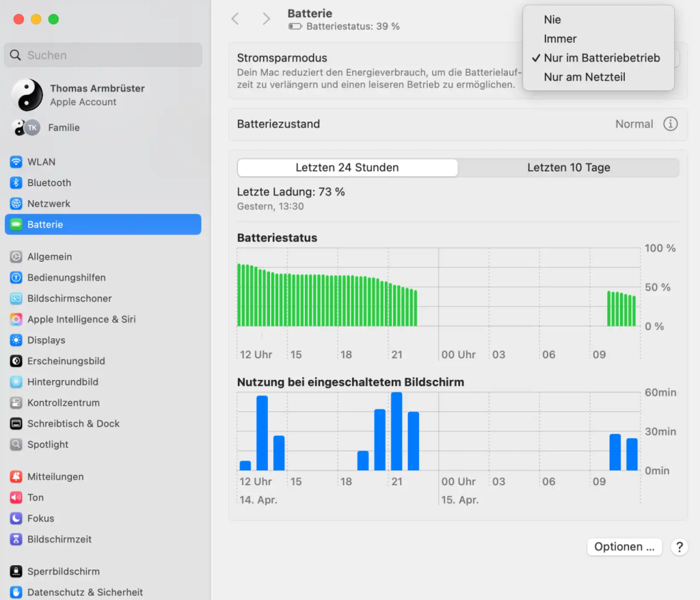Pick 'Nur am Netzteil' menu option
700x600 pixels.
(584, 77)
